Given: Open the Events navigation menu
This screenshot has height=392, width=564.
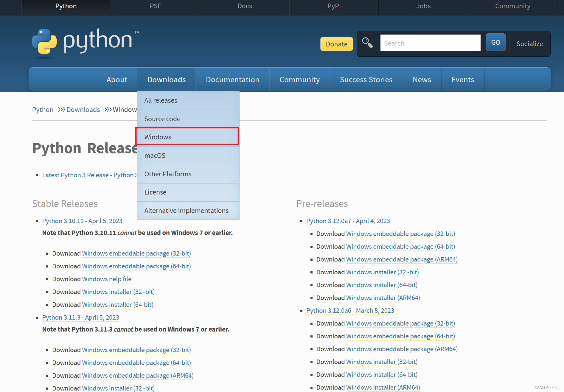Looking at the screenshot, I should [x=463, y=80].
